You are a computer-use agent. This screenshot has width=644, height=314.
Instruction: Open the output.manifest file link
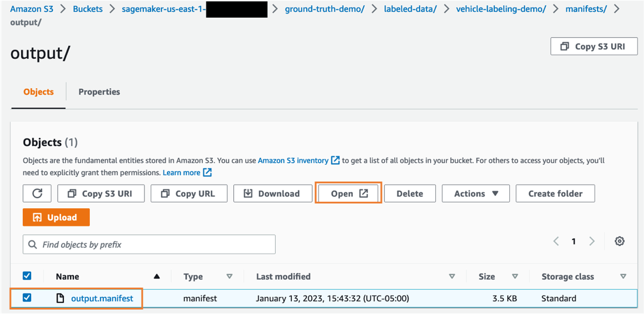[102, 299]
